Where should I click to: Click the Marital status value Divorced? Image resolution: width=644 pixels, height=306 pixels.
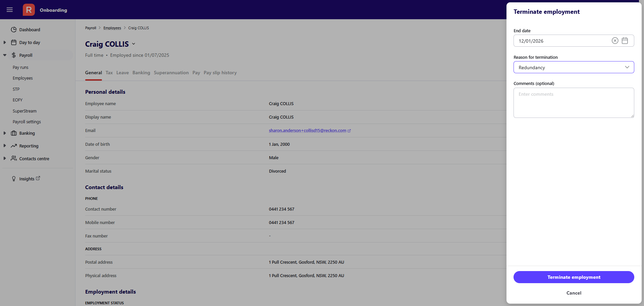pos(277,171)
